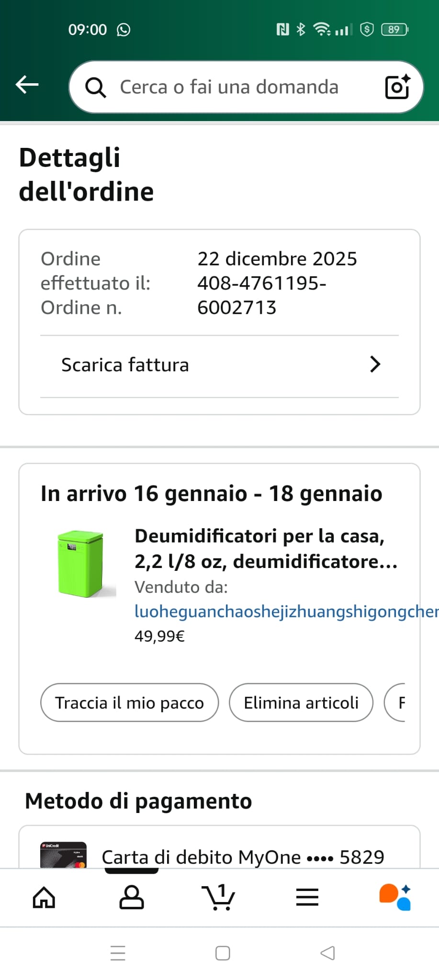Tap partially visible button after Elimina articoli

(395, 702)
